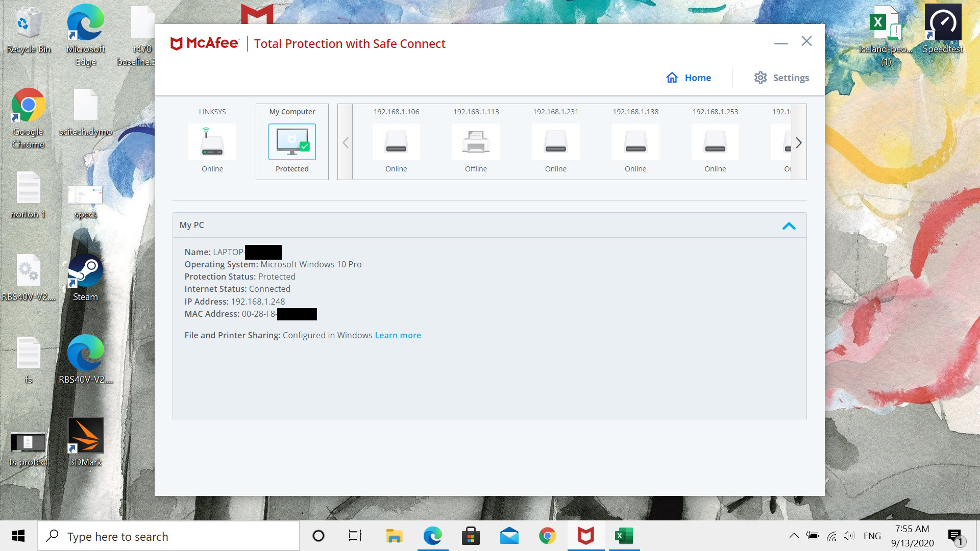
Task: Open the Wi-Fi network tray icon
Action: point(831,536)
